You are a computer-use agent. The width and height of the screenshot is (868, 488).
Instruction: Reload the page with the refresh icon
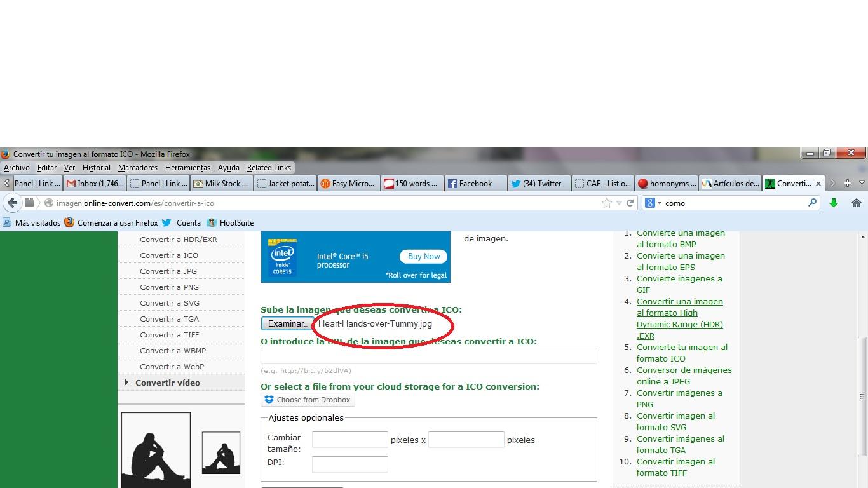(x=630, y=203)
